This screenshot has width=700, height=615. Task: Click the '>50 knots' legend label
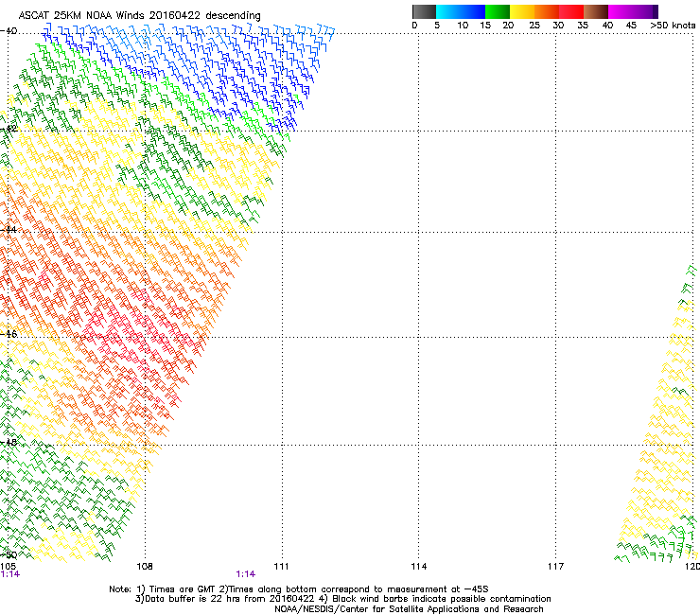coord(673,26)
